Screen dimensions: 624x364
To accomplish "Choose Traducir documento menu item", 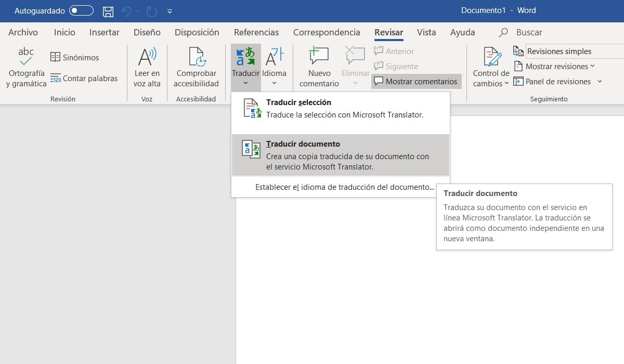I will tap(340, 155).
